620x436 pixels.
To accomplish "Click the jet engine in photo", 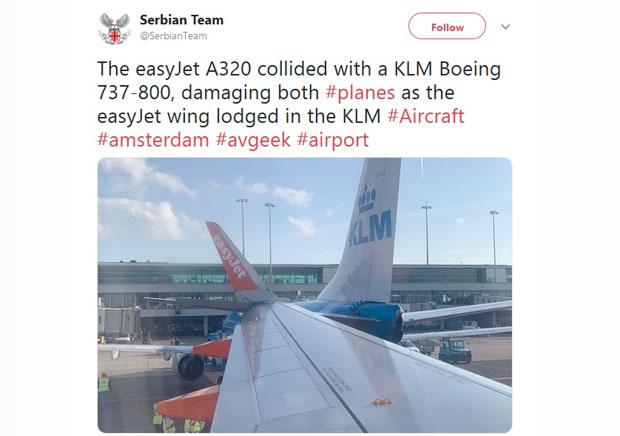I will pos(191,366).
